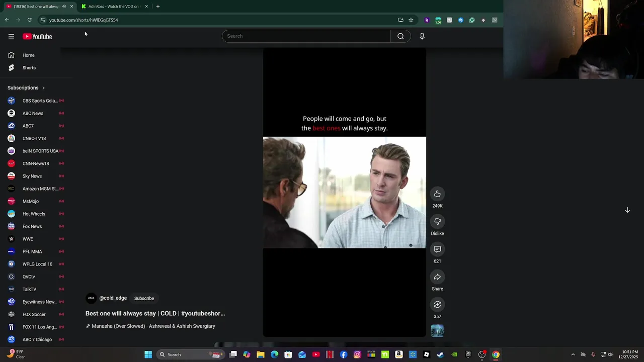Open beIN SPORTS USA channel

tap(35, 151)
